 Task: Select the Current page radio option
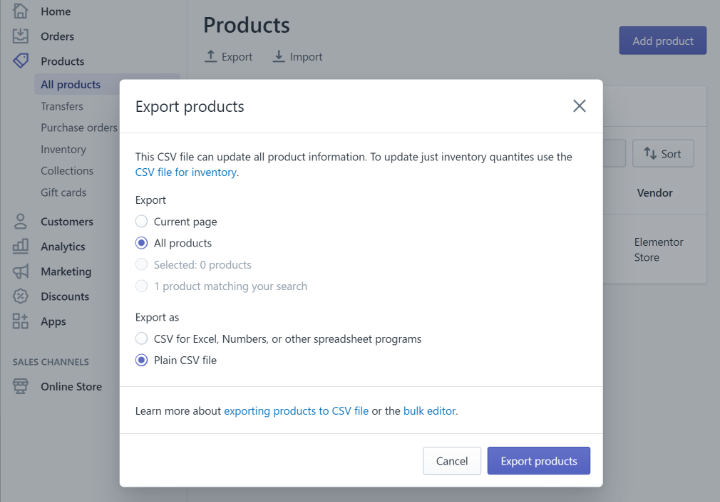point(142,221)
